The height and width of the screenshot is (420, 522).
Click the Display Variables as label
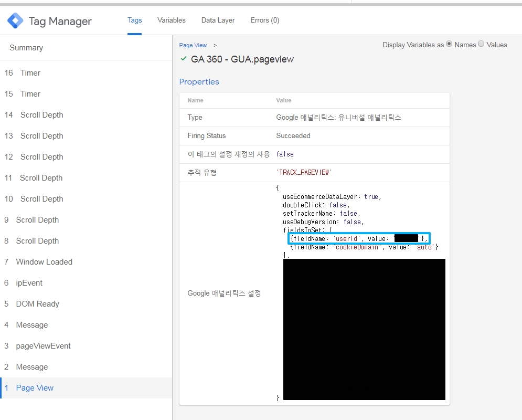click(413, 45)
